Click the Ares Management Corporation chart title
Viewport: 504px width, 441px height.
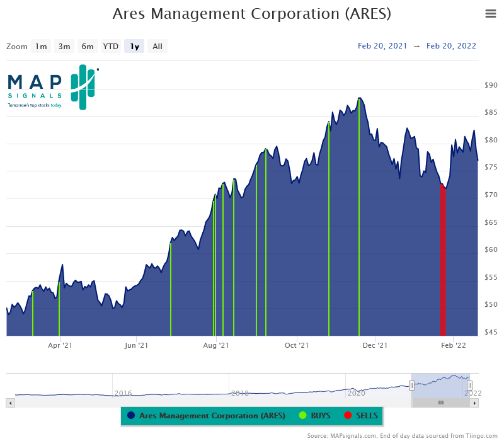[x=251, y=14]
